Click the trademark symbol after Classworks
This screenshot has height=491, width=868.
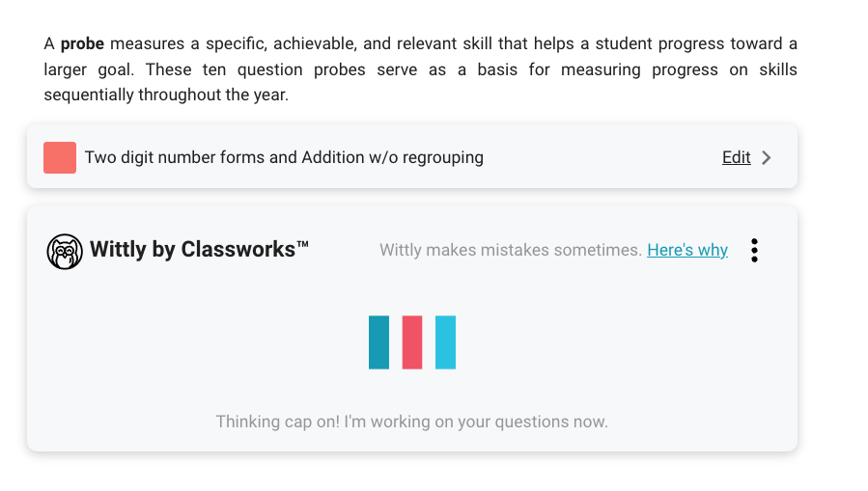click(x=303, y=243)
